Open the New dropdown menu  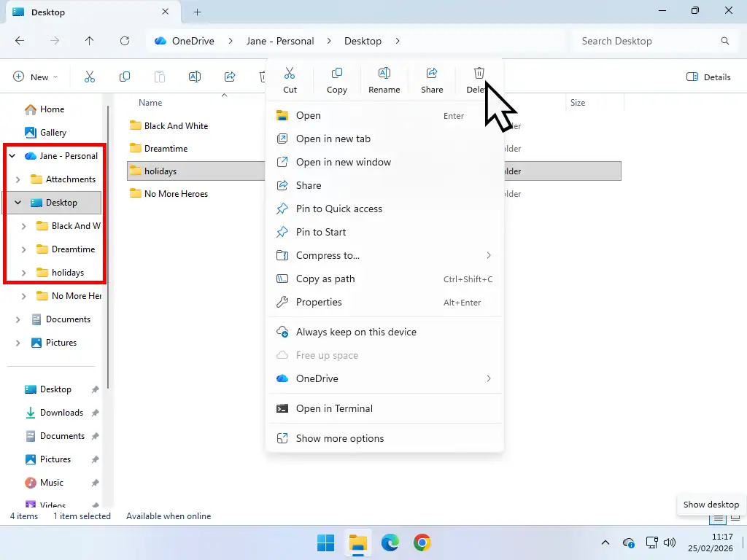pyautogui.click(x=34, y=77)
